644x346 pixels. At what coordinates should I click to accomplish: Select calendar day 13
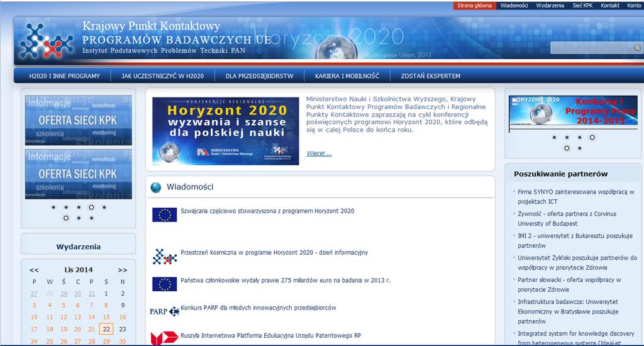77,317
